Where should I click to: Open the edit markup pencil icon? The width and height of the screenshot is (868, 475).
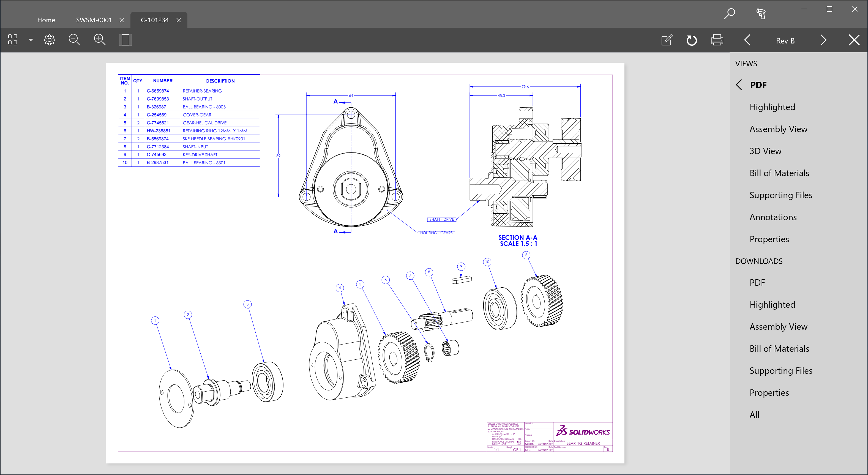pos(667,40)
